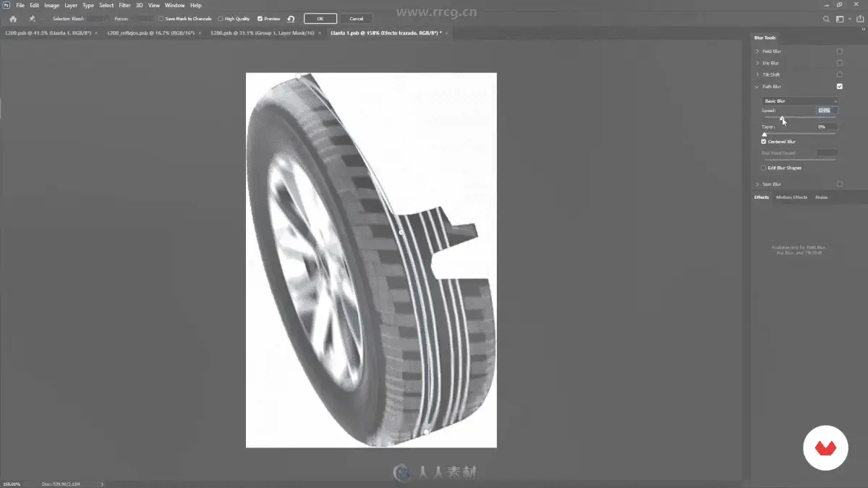Image resolution: width=868 pixels, height=488 pixels.
Task: Click the workspace layout icon
Action: (x=840, y=19)
